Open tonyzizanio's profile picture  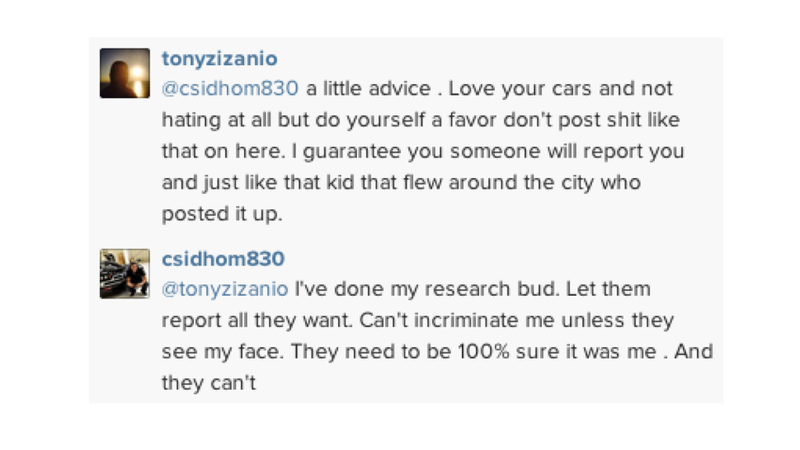(x=125, y=73)
